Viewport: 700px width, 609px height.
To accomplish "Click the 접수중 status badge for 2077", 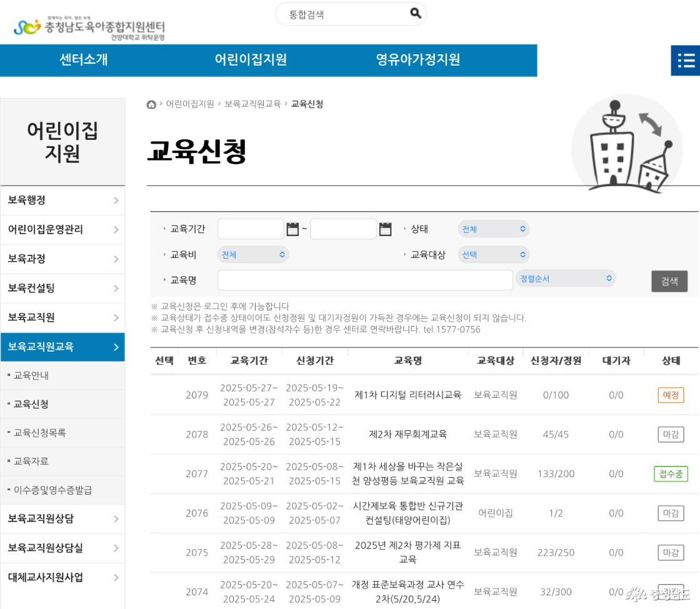I will pos(671,474).
